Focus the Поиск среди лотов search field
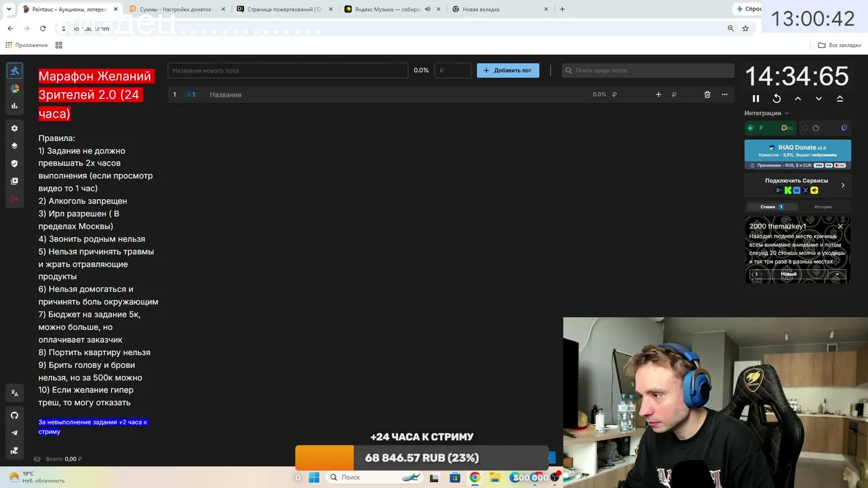Image resolution: width=868 pixels, height=488 pixels. (x=648, y=70)
